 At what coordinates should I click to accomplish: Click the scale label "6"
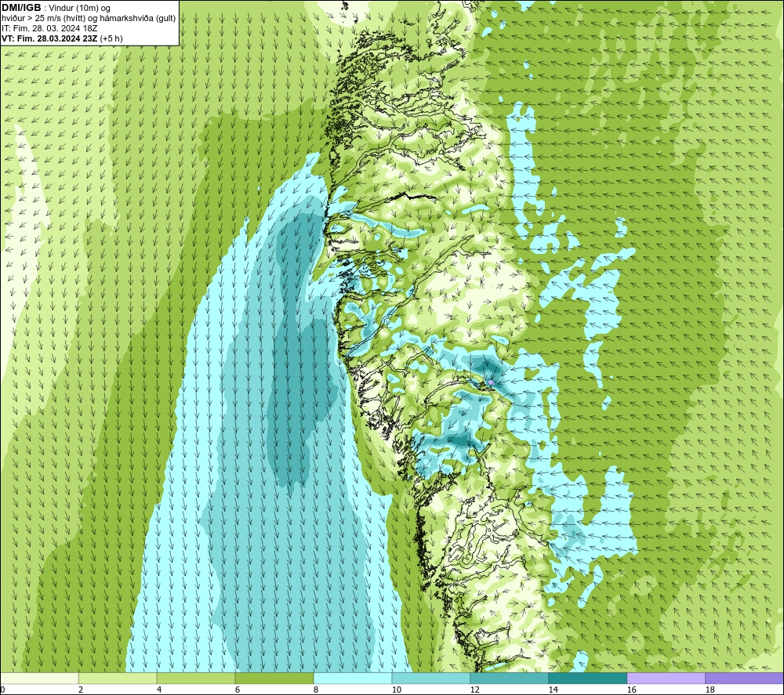(x=238, y=690)
